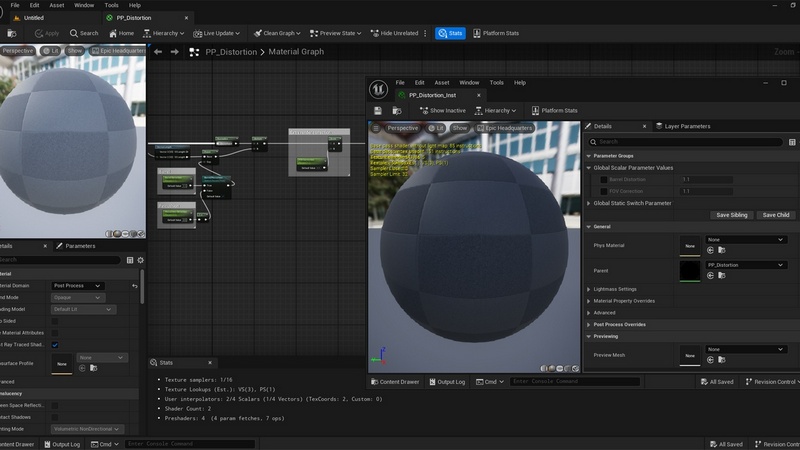800x450 pixels.
Task: Click the Parent material thumbnail swatch
Action: click(x=690, y=270)
